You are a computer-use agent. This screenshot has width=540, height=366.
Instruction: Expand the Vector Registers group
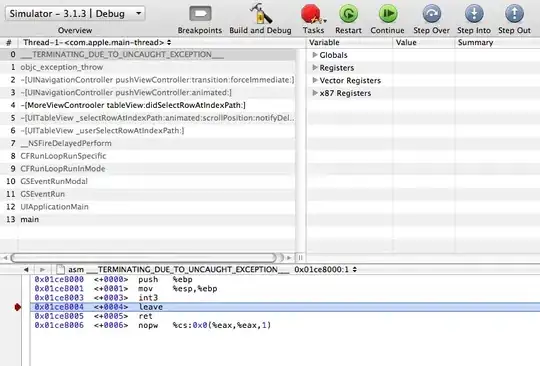pos(314,80)
